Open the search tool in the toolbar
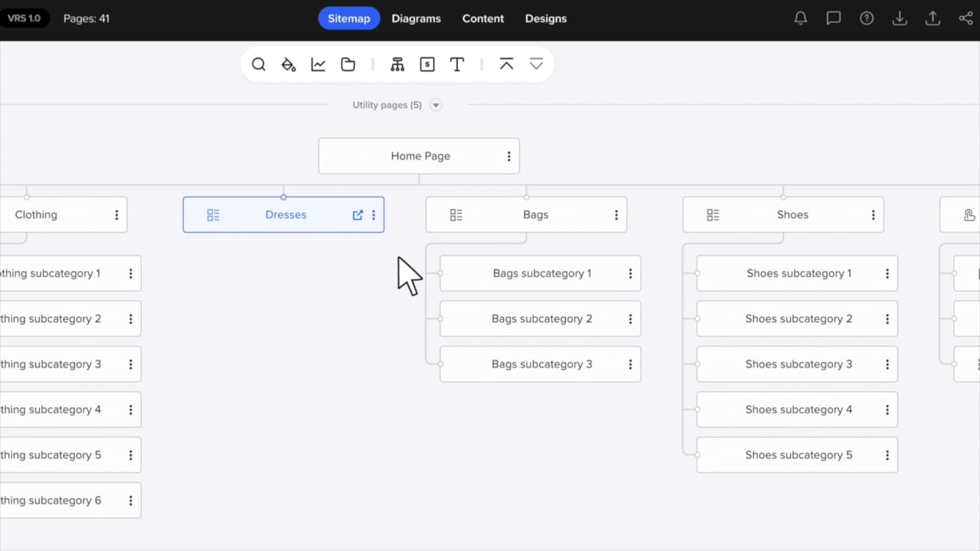The image size is (980, 551). coord(259,64)
